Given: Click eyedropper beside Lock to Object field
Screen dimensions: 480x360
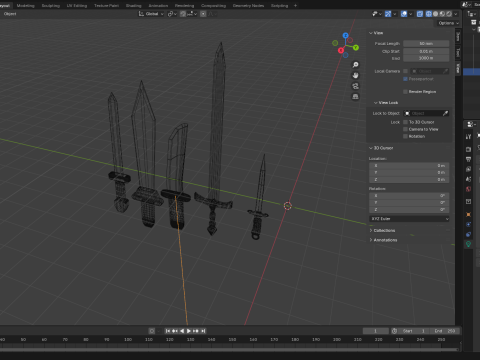Looking at the screenshot, I should [445, 113].
